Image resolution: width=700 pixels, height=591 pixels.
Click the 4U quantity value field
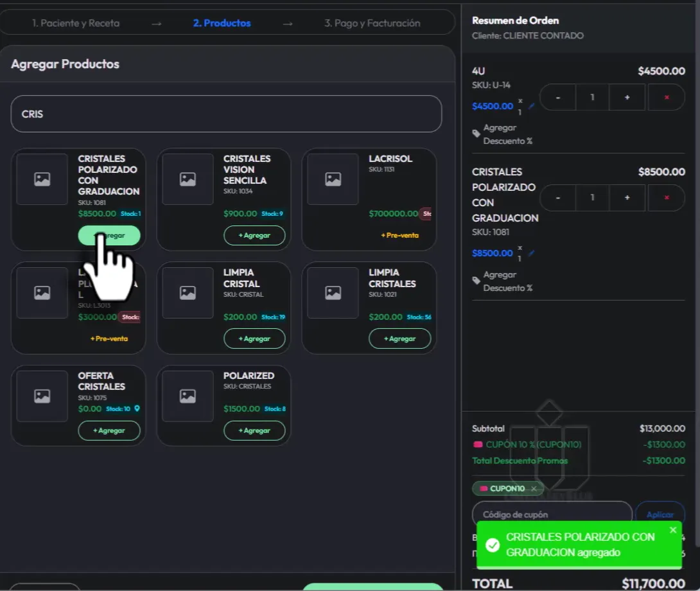click(592, 98)
